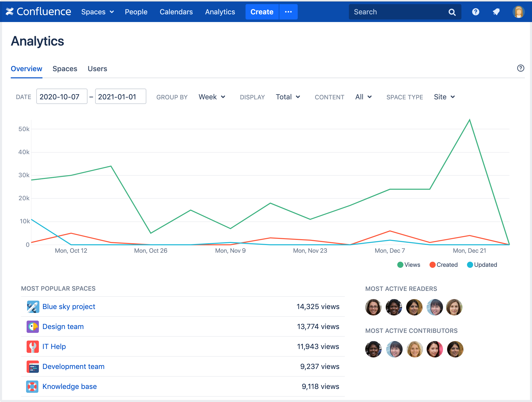Click the Blue sky project space icon
The width and height of the screenshot is (532, 402).
[x=33, y=306]
